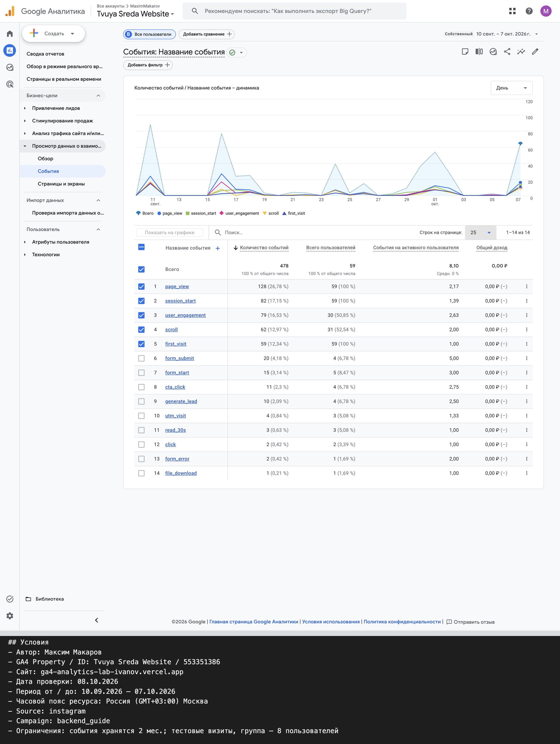Image resolution: width=560 pixels, height=744 pixels.
Task: Check the file_download row checkbox
Action: (142, 473)
